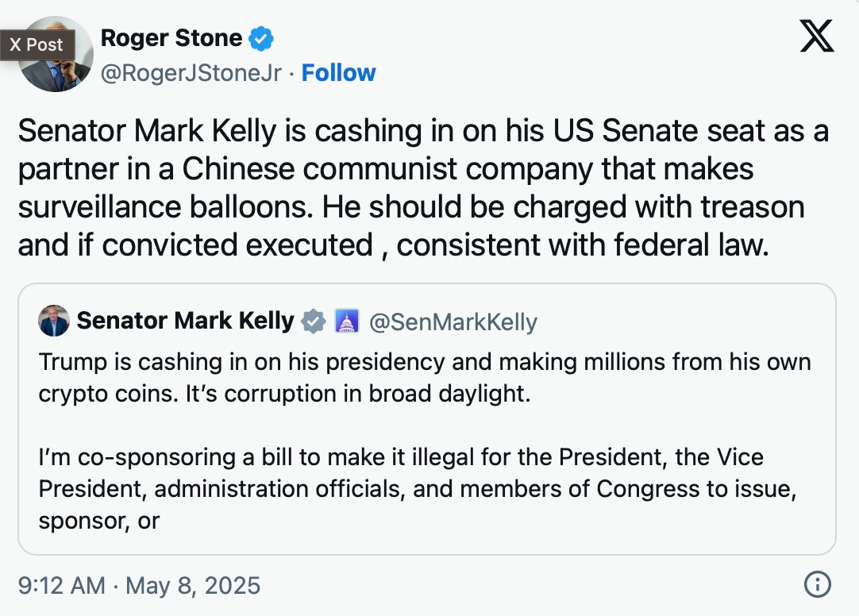Open Senator Mark Kelly's small avatar

tap(54, 321)
